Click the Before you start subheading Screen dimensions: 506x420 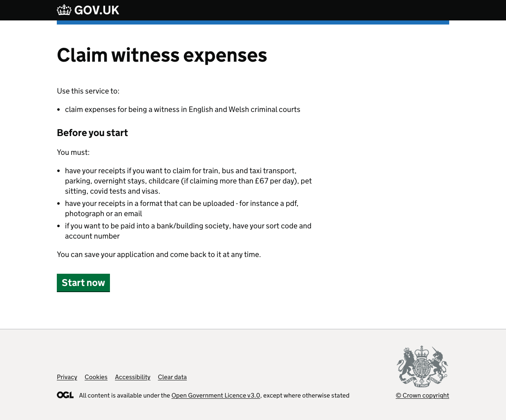pos(92,133)
